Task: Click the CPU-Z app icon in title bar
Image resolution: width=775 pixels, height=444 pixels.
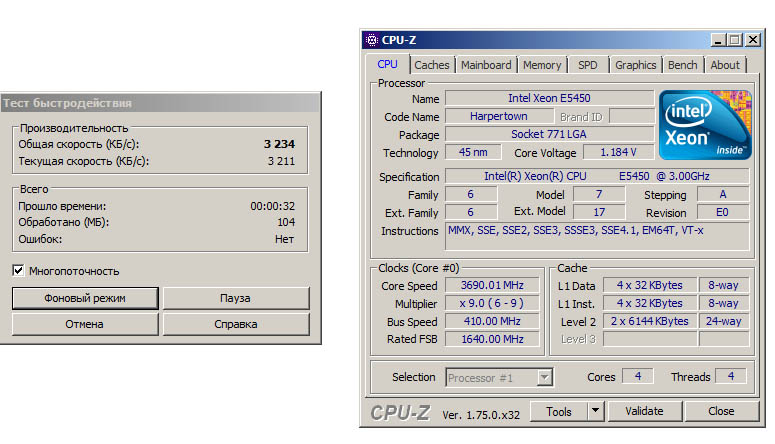Action: click(372, 40)
